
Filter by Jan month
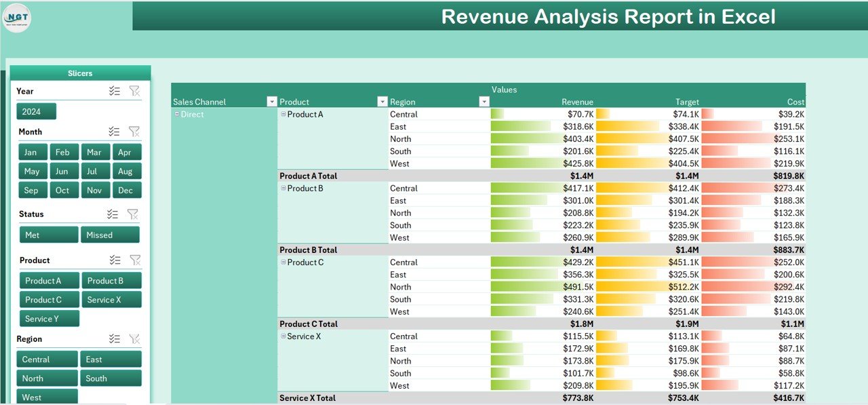point(32,152)
